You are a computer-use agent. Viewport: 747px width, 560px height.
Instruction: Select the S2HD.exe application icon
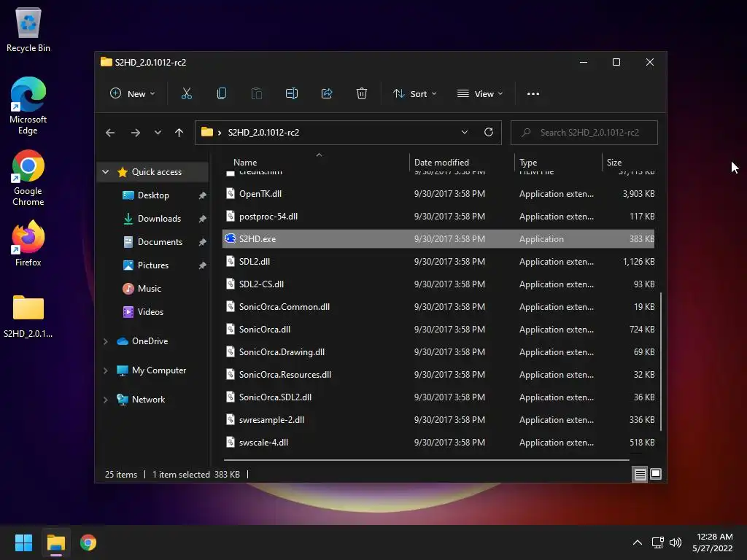pyautogui.click(x=231, y=238)
